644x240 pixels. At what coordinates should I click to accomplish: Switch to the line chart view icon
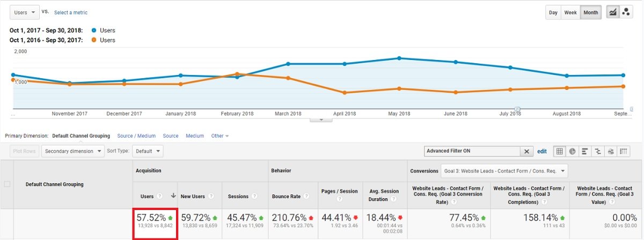[x=612, y=12]
